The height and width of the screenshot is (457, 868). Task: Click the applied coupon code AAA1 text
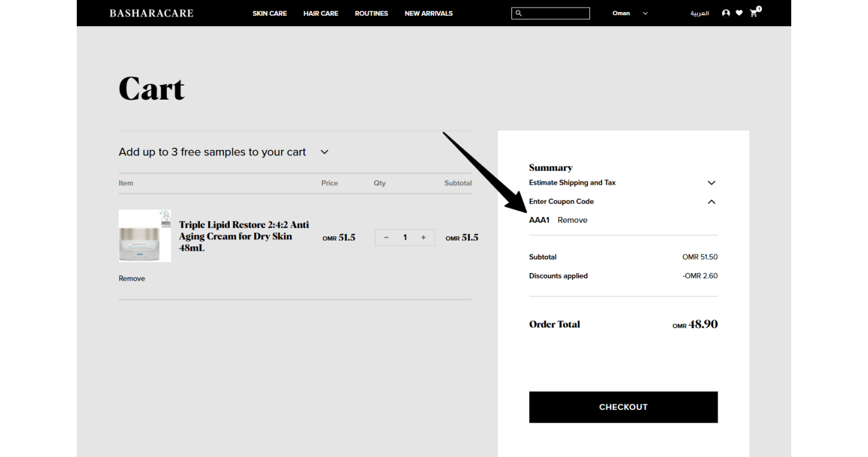click(x=539, y=220)
